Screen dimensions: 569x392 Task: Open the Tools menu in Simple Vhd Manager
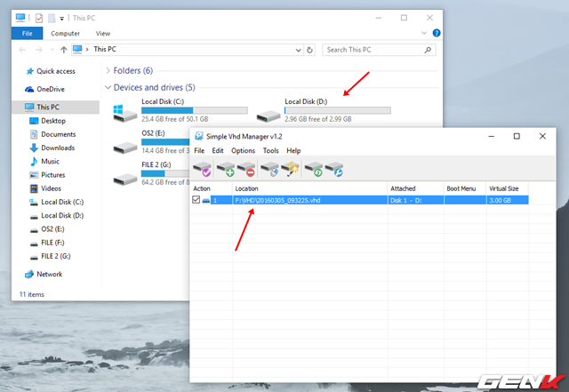270,150
